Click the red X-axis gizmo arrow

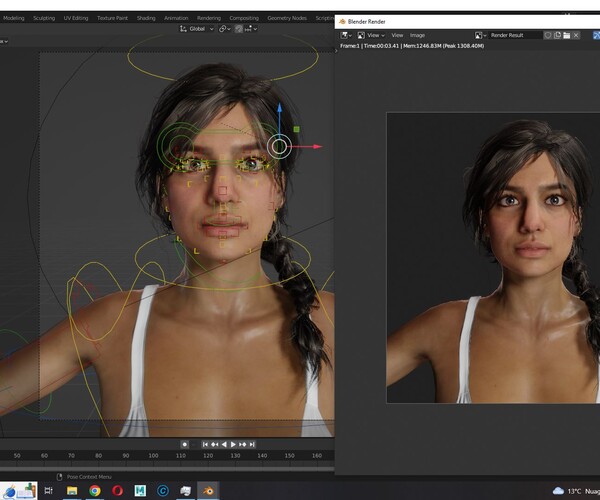(x=316, y=146)
